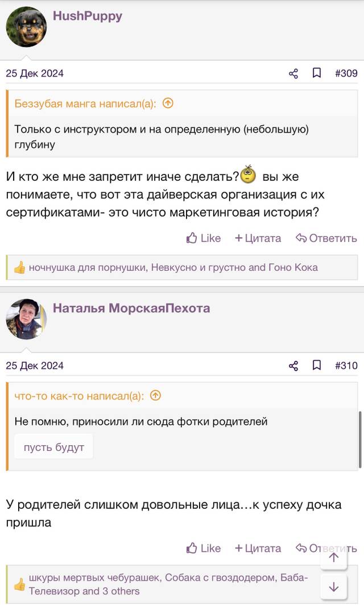Add HushPuppy's post to multi-quote with Цитата
This screenshot has height=605, width=364.
[x=258, y=238]
